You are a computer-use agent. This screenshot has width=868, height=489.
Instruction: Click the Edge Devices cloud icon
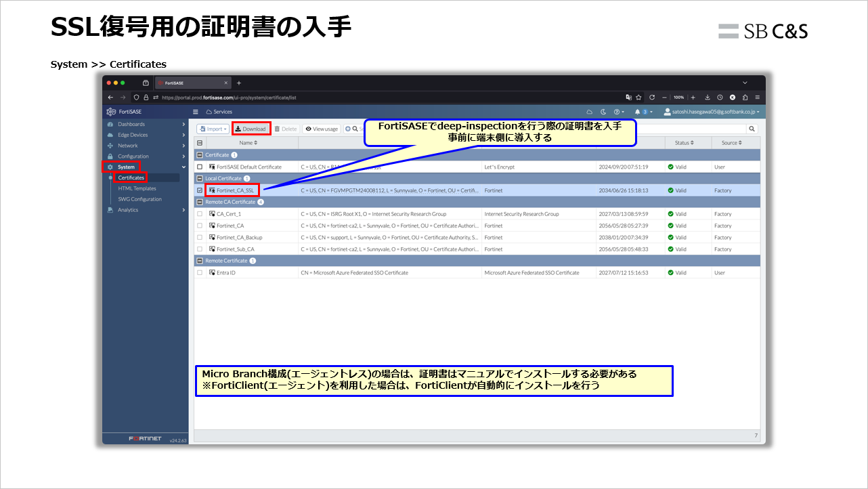[110, 135]
